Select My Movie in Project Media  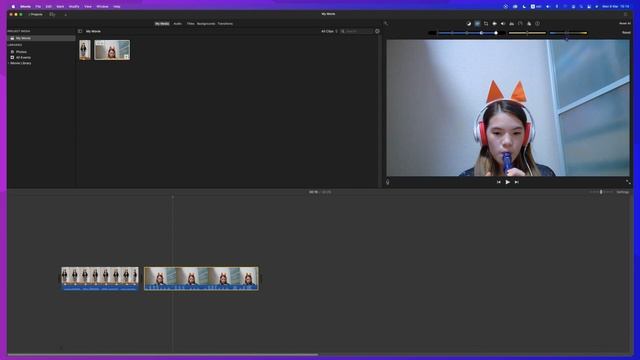click(41, 38)
